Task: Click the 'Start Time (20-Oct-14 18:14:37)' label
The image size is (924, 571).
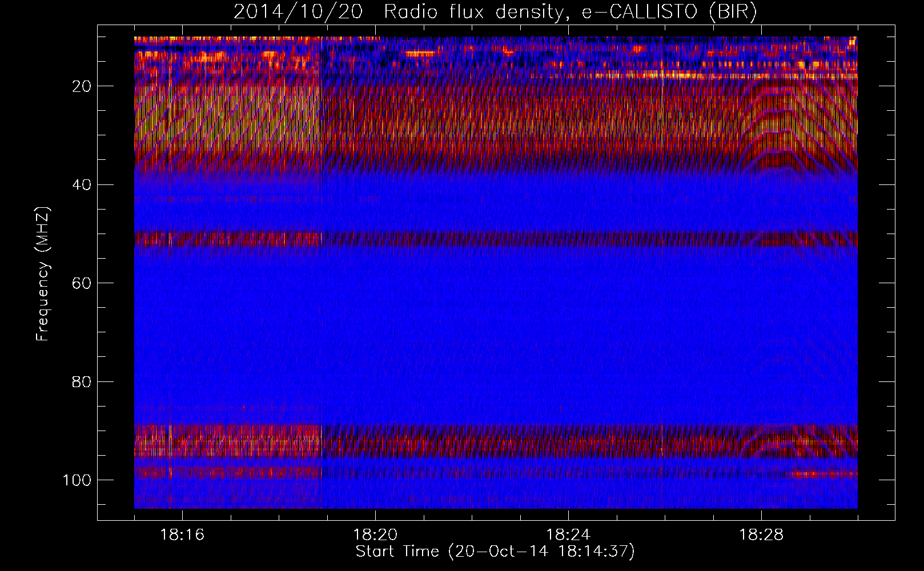Action: point(495,552)
